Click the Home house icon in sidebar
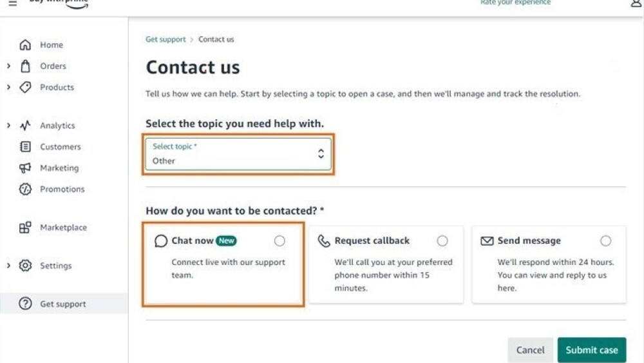The height and width of the screenshot is (363, 644). 25,45
